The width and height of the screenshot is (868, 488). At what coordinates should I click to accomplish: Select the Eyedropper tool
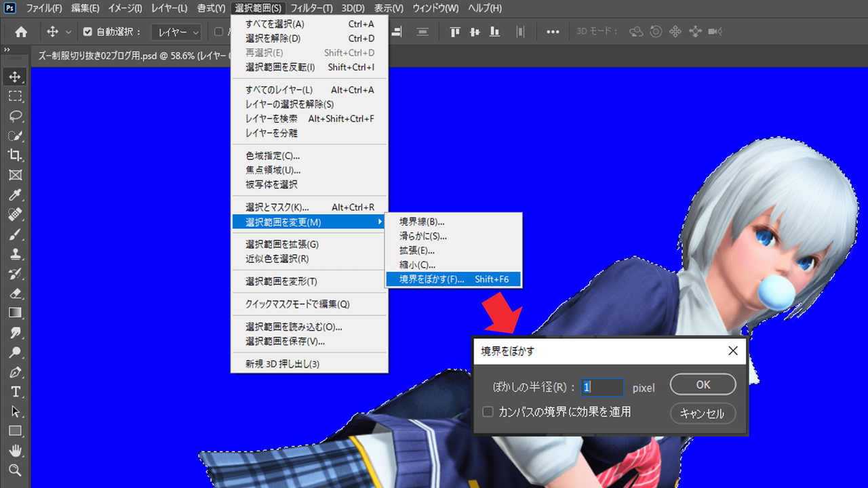coord(15,195)
